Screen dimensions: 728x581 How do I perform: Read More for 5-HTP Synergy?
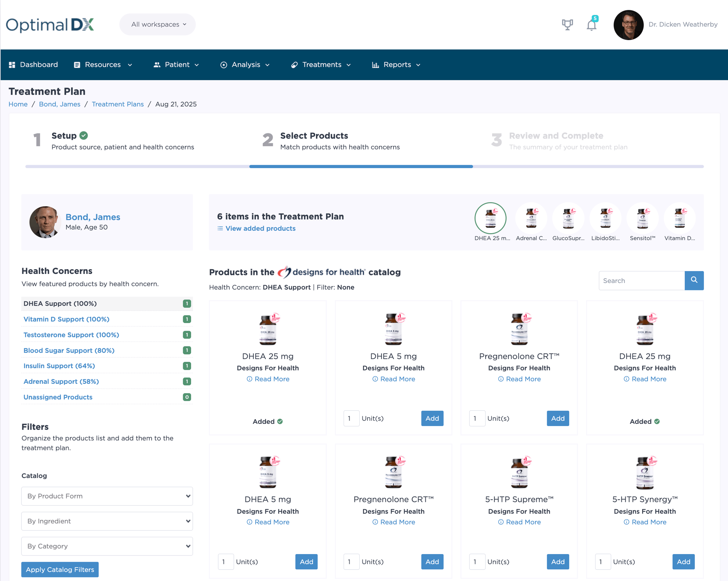click(x=645, y=522)
